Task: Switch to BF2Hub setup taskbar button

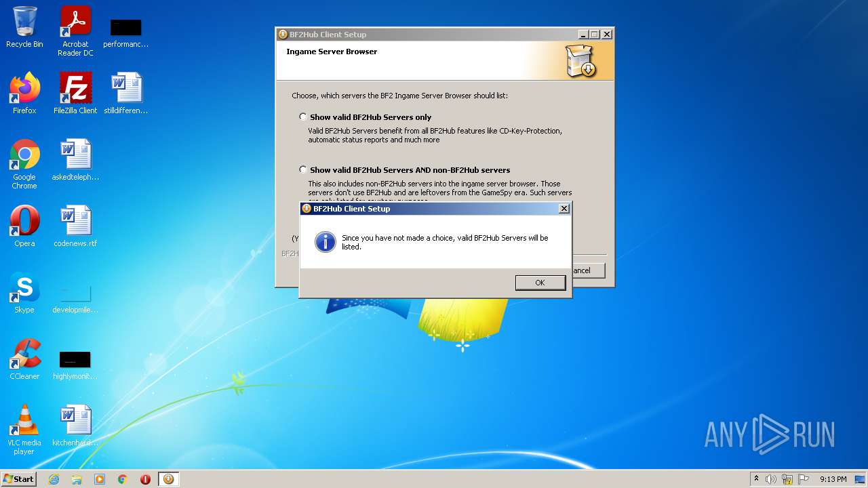Action: tap(168, 479)
